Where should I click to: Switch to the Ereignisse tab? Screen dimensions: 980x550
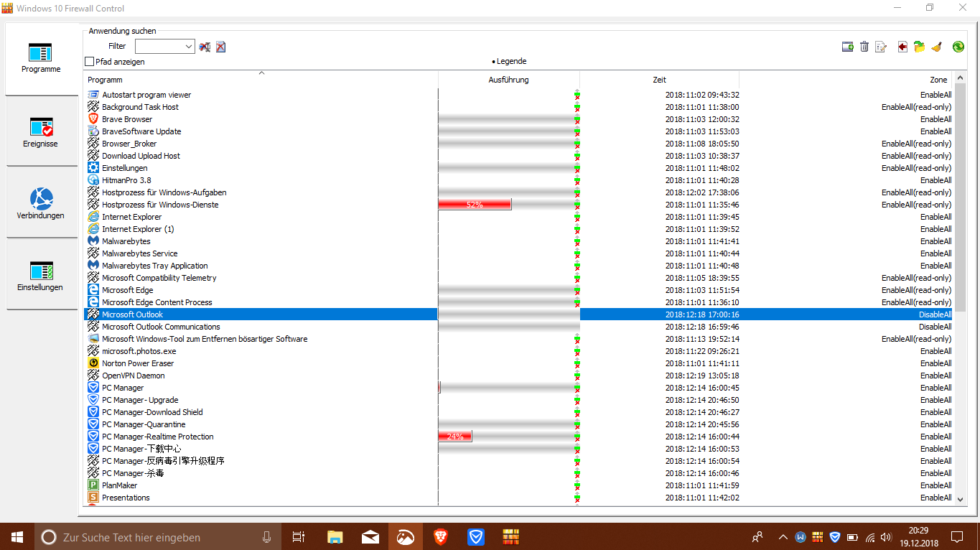tap(42, 131)
